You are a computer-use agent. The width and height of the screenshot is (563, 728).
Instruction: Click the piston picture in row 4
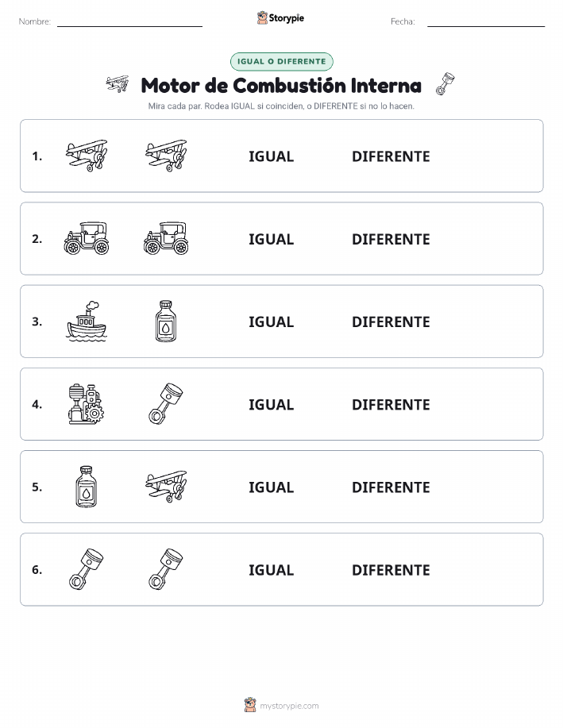tap(166, 403)
